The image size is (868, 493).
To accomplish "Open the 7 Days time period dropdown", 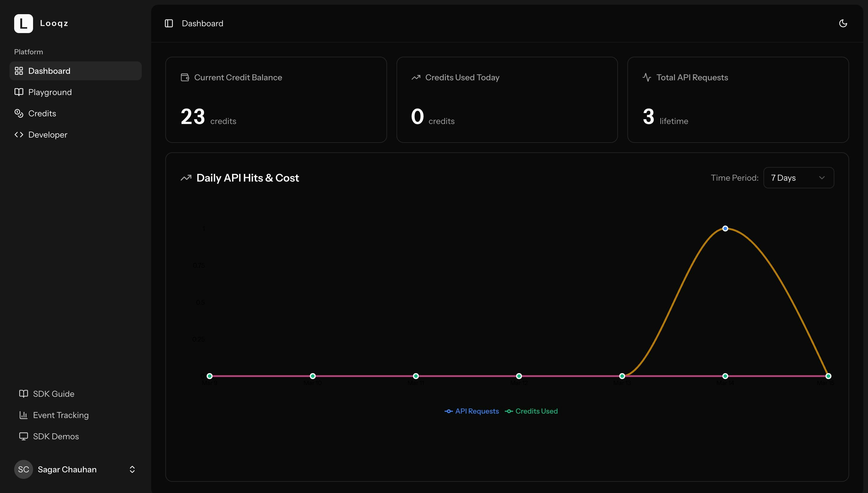I will click(798, 178).
